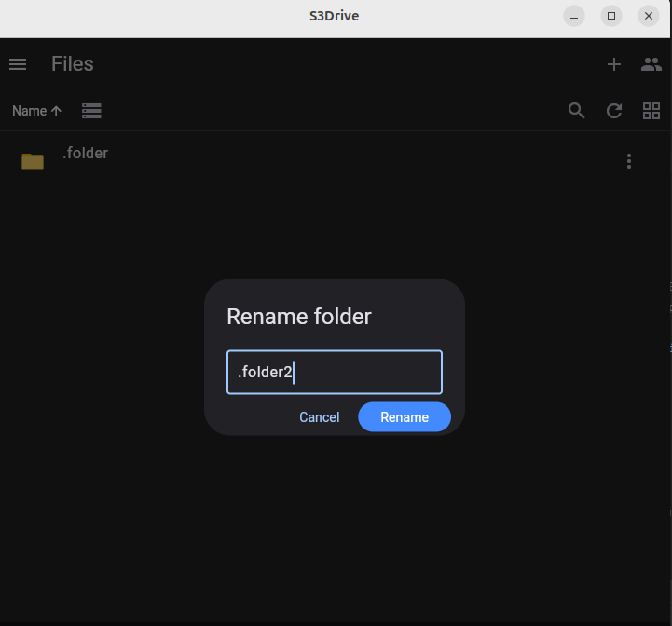Cancel the rename dialog

319,417
